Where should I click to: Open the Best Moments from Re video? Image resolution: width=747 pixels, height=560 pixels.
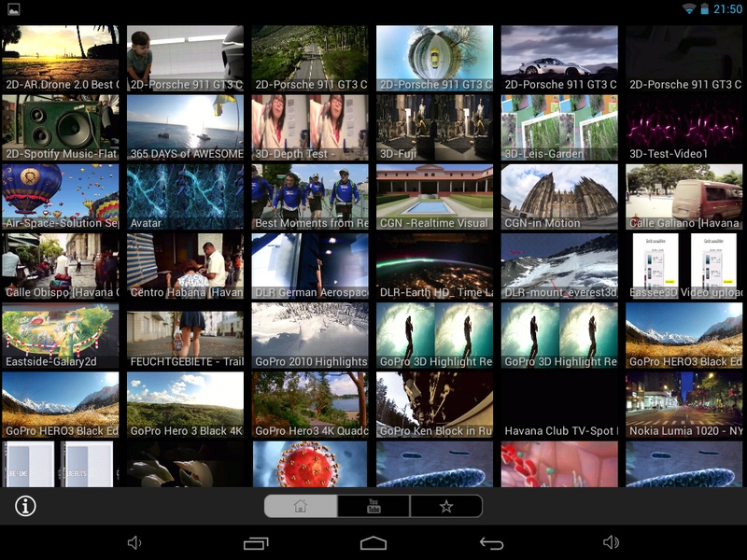tap(310, 197)
